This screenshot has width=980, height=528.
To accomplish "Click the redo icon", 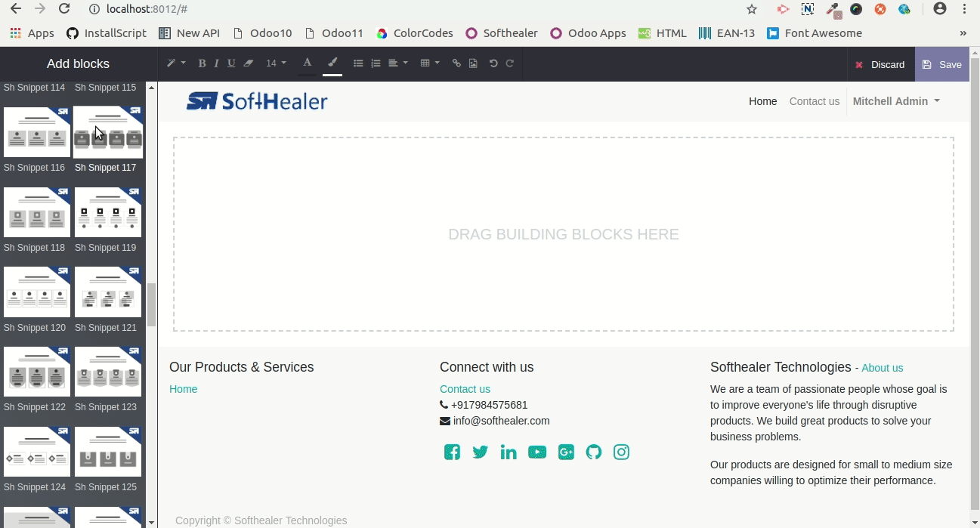I will coord(510,63).
